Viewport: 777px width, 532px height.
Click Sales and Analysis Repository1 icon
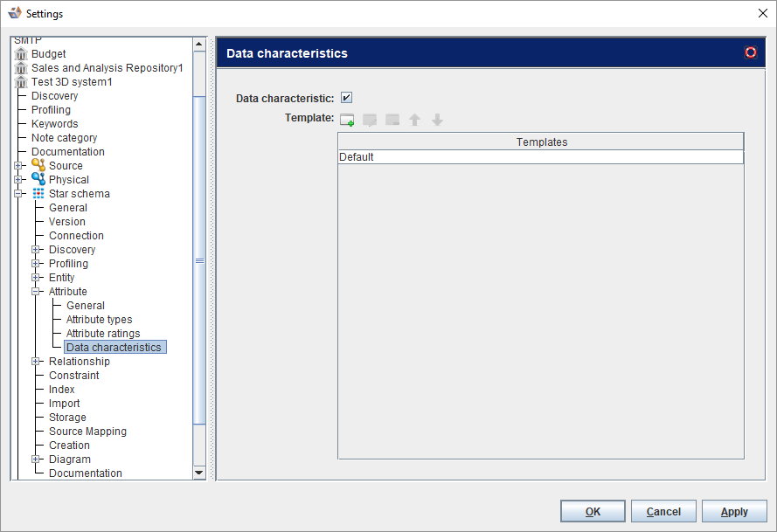(x=21, y=67)
